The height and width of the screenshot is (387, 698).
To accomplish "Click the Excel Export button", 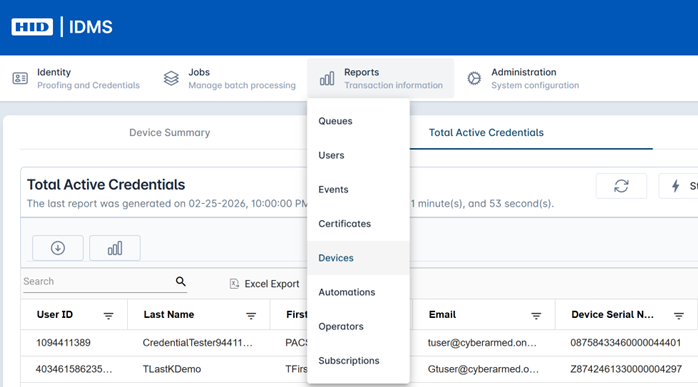I will click(x=264, y=284).
